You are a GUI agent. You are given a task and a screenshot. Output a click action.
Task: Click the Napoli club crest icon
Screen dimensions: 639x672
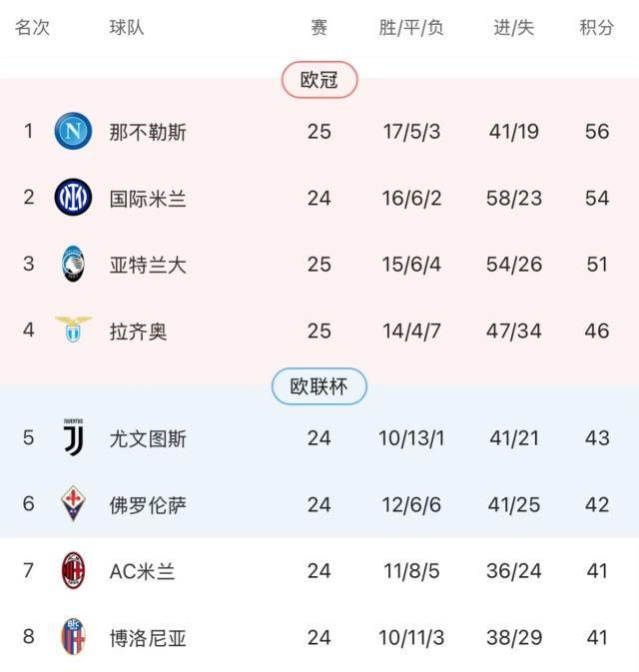(73, 132)
